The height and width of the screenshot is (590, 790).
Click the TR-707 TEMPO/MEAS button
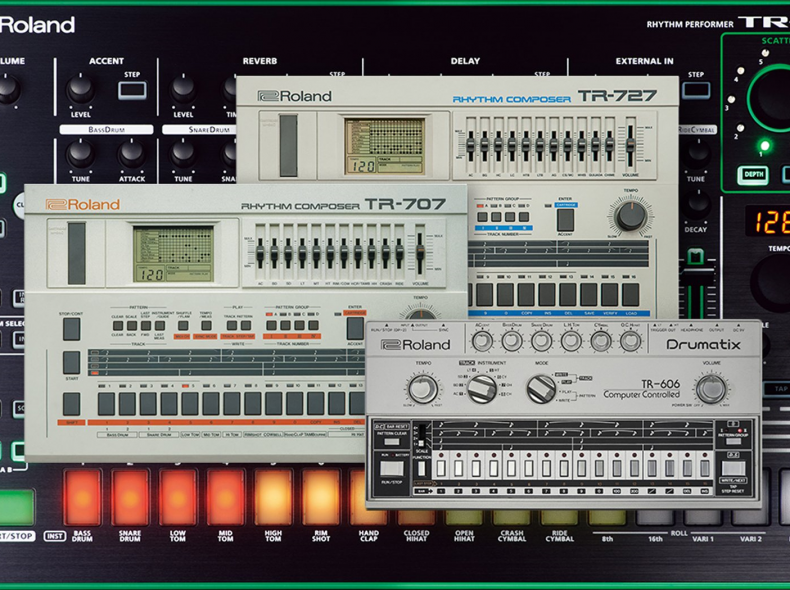206,325
